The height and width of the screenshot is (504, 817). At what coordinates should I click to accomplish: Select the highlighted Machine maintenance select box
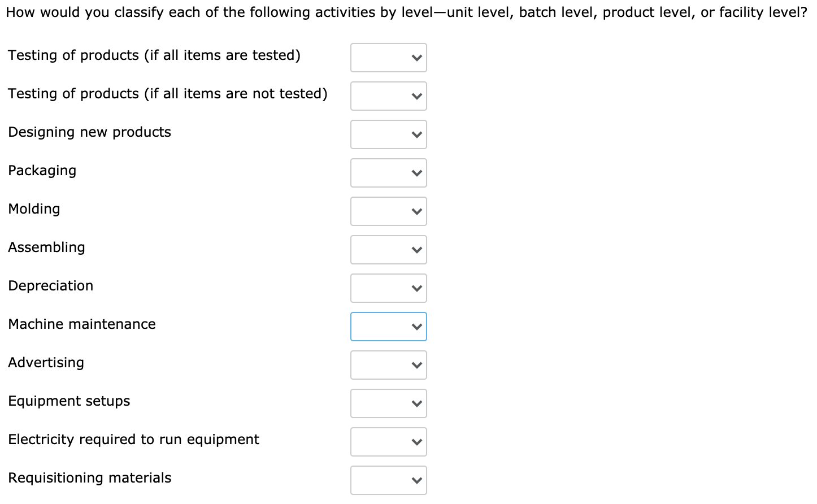tap(388, 327)
